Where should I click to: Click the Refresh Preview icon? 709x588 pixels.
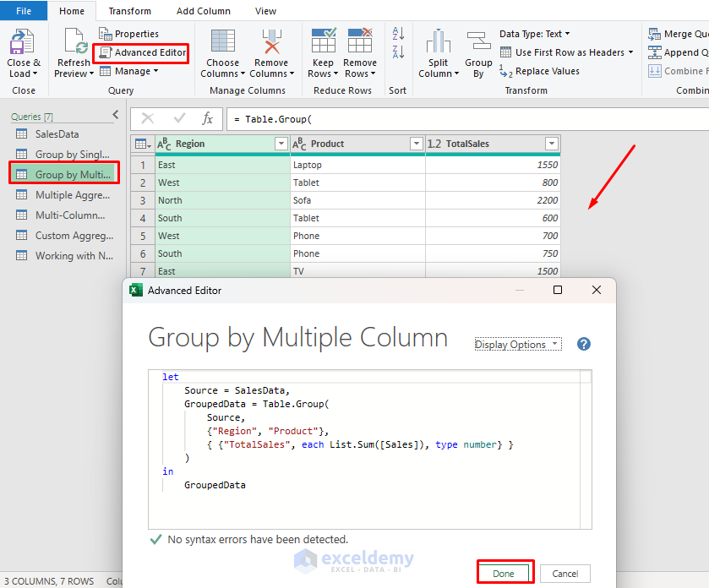pos(74,44)
